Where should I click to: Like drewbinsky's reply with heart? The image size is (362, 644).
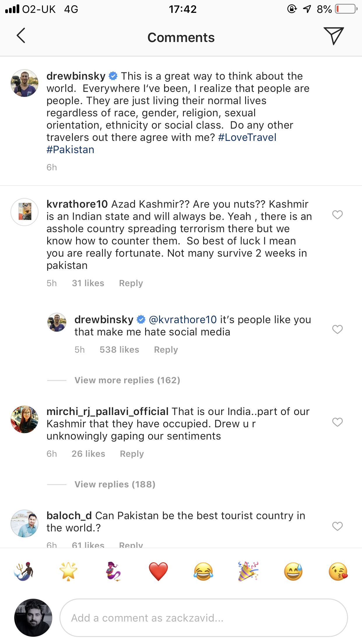[337, 330]
